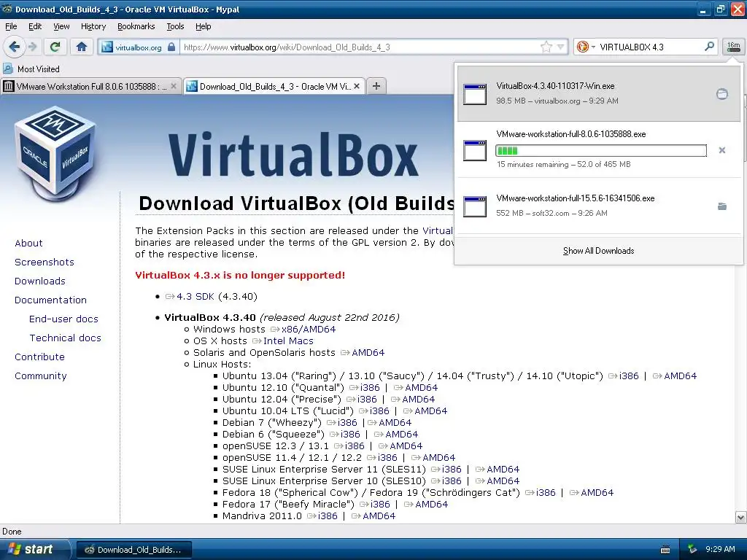Close the Download_Old_Builds_4_3 tab
The height and width of the screenshot is (560, 747).
pyautogui.click(x=356, y=86)
